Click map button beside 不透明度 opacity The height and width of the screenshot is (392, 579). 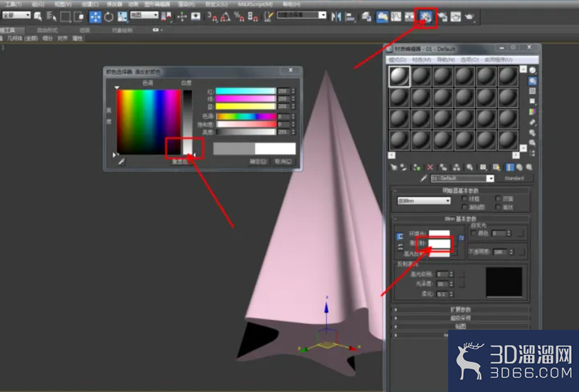[521, 252]
